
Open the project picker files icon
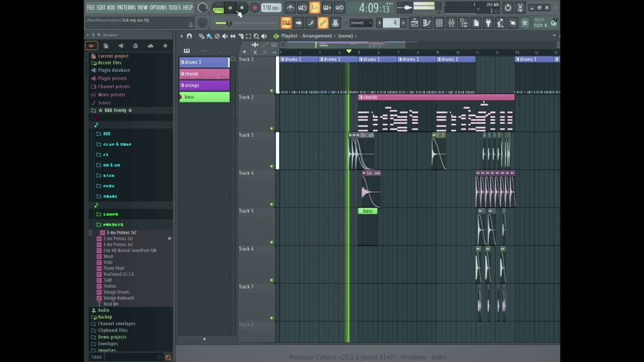click(476, 23)
